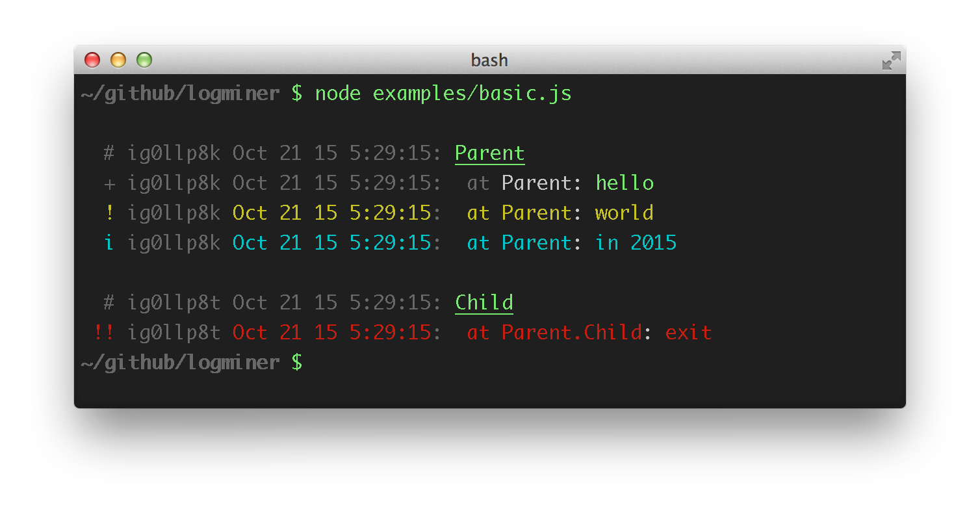980x511 pixels.
Task: Click the cyan info 'i' marker
Action: coord(109,242)
